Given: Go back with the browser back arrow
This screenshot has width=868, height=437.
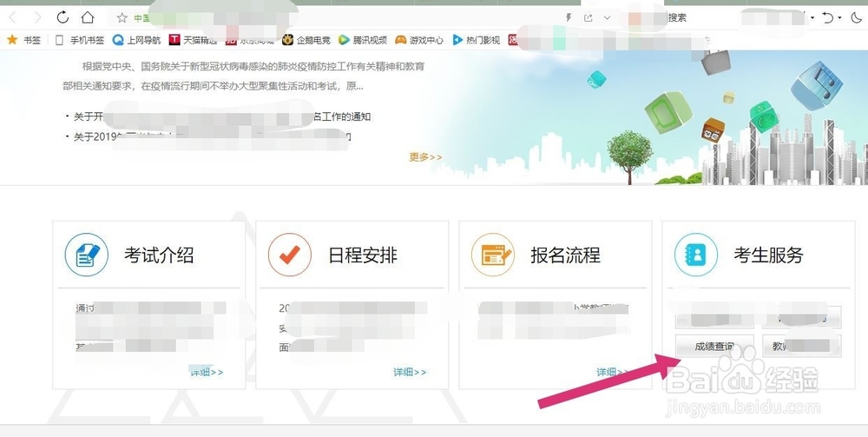Looking at the screenshot, I should click(13, 17).
